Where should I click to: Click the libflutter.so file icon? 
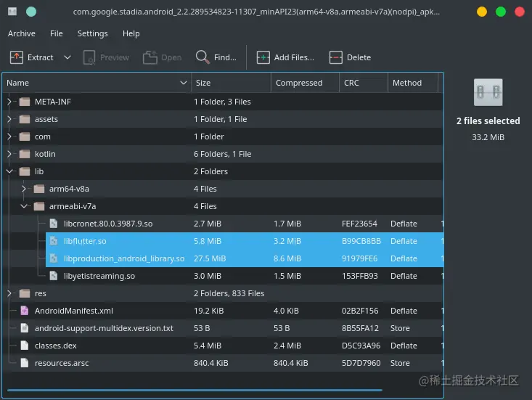pos(54,241)
